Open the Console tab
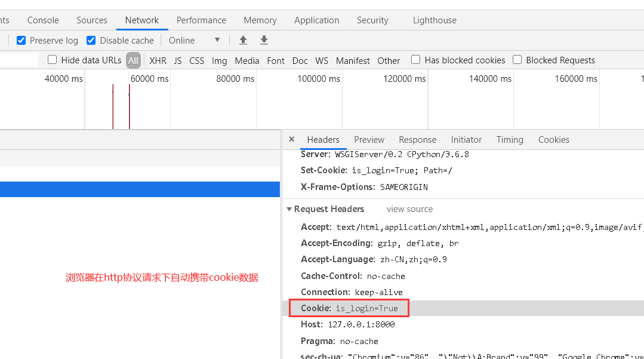 tap(43, 20)
